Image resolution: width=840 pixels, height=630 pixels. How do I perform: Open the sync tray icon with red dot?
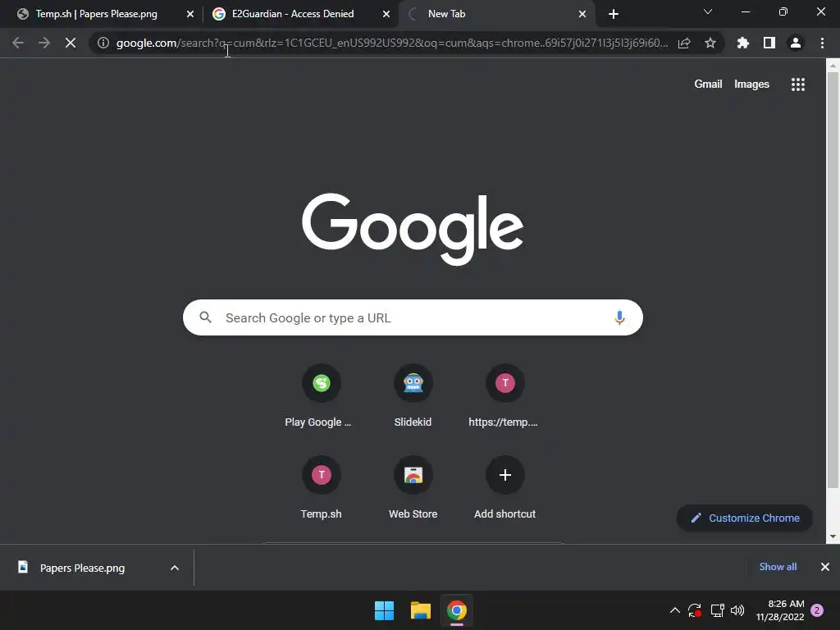tap(695, 610)
